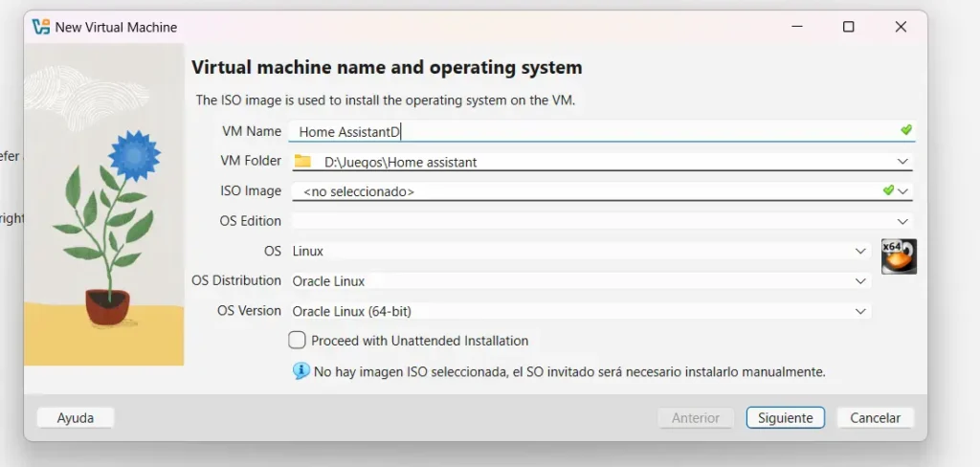The height and width of the screenshot is (467, 980).
Task: Click the 'VM Folder' label
Action: pyautogui.click(x=251, y=161)
